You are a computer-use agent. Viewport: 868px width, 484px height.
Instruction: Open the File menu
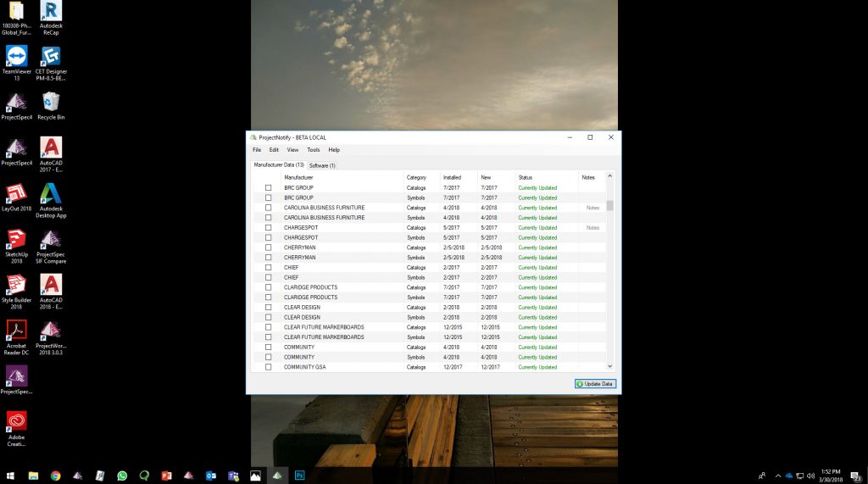257,150
